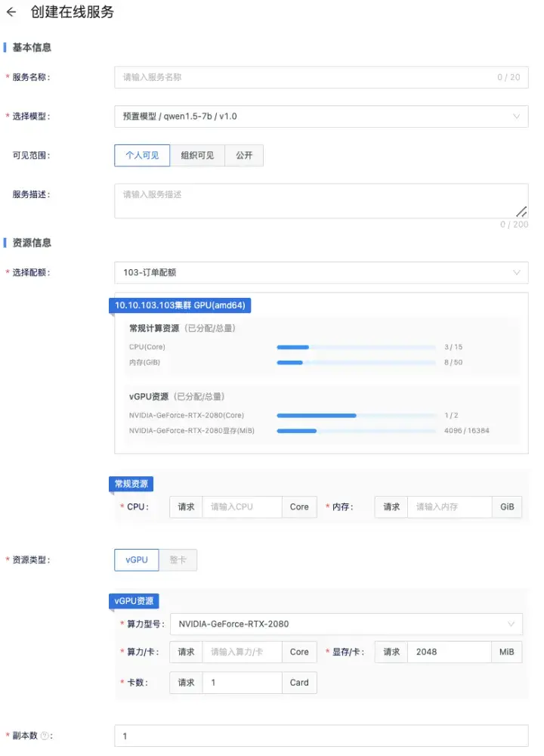This screenshot has height=756, width=544.
Task: Click the 算力/卡 input field
Action: [x=242, y=652]
